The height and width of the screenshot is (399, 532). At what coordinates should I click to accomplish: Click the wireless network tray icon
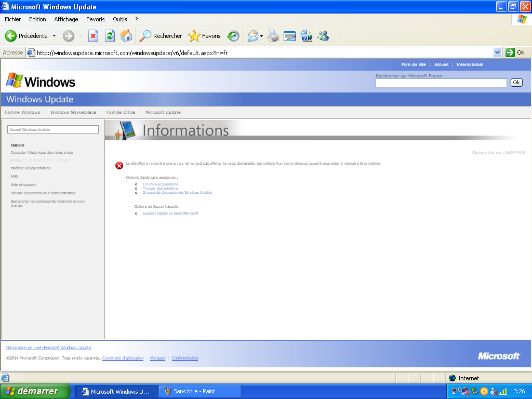click(x=456, y=391)
